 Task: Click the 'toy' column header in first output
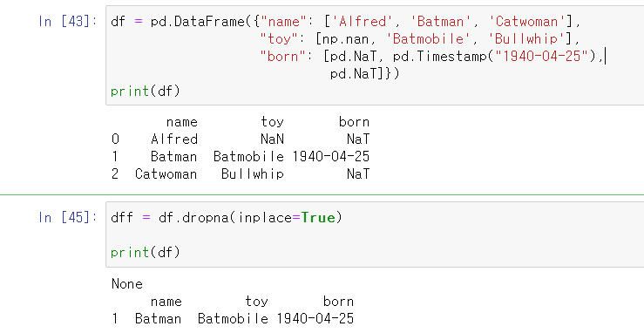(x=272, y=121)
